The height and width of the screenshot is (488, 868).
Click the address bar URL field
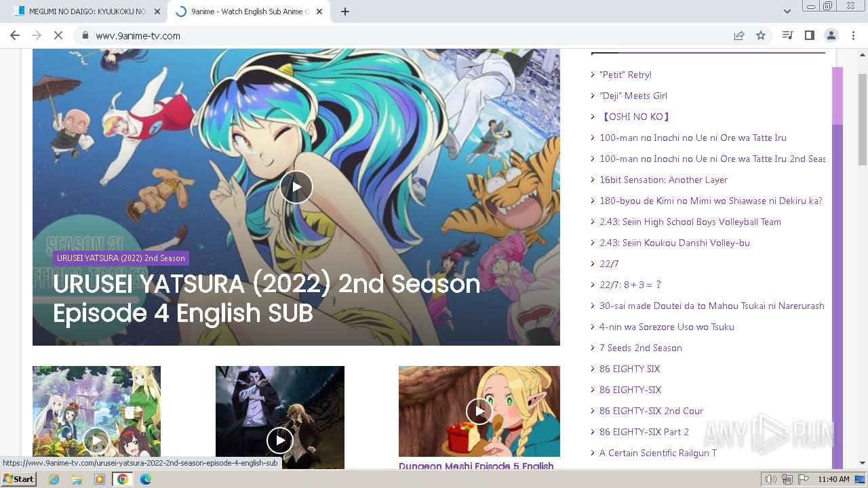click(x=407, y=35)
